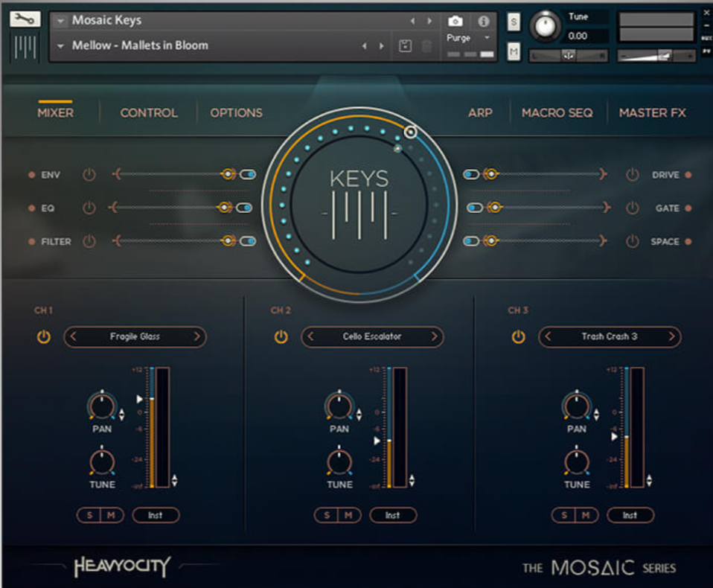The height and width of the screenshot is (588, 713).
Task: Open the wrench instrument edit icon
Action: point(25,19)
